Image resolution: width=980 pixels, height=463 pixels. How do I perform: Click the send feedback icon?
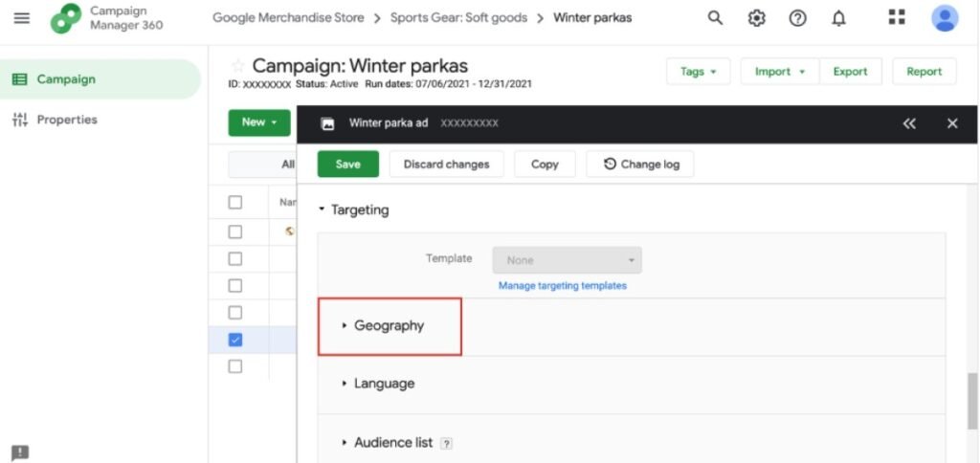(x=20, y=452)
